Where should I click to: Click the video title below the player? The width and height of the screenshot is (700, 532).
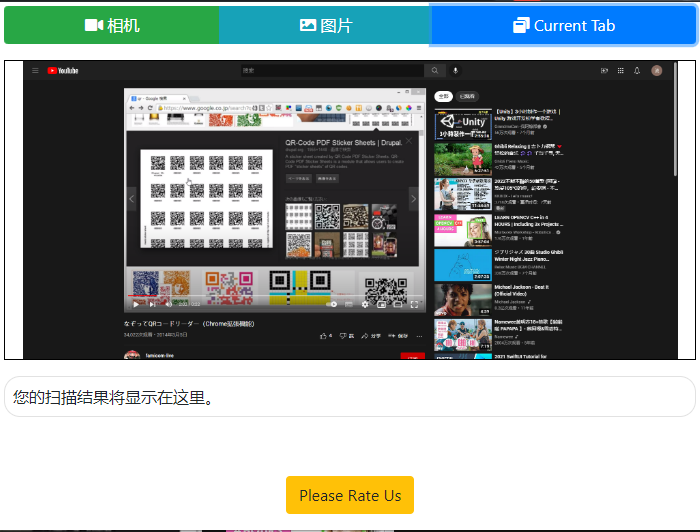click(x=189, y=324)
